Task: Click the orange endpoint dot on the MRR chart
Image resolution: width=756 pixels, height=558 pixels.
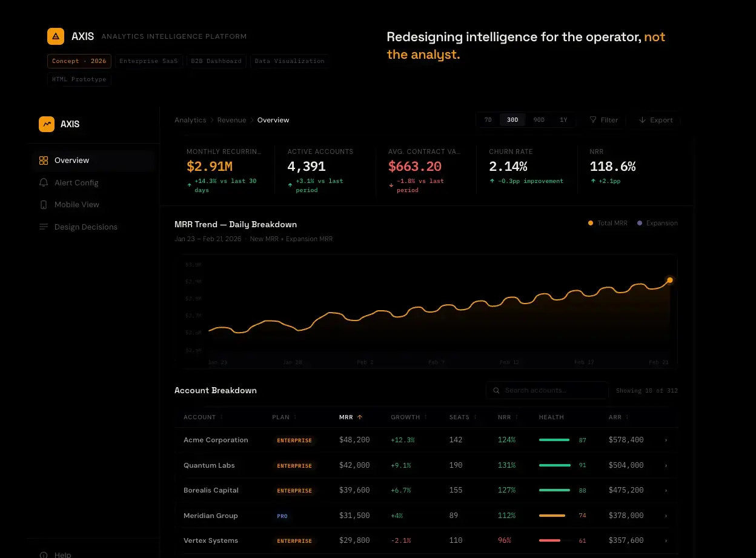Action: point(669,280)
